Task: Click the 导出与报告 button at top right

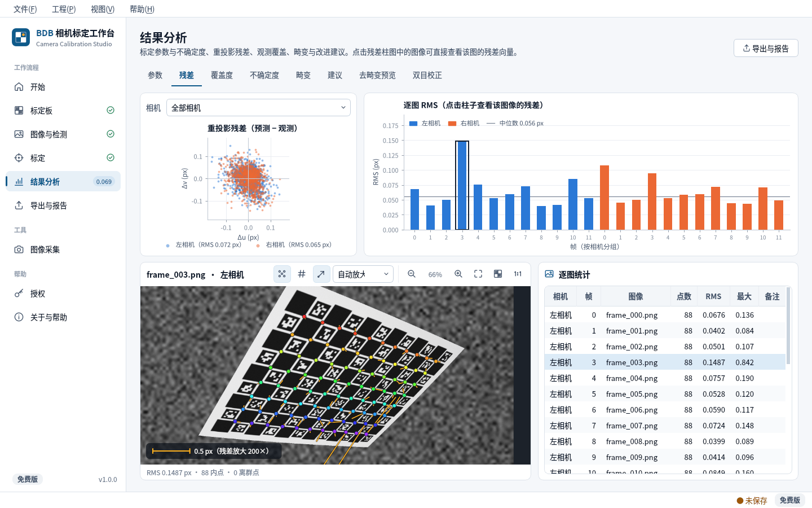Action: 766,48
